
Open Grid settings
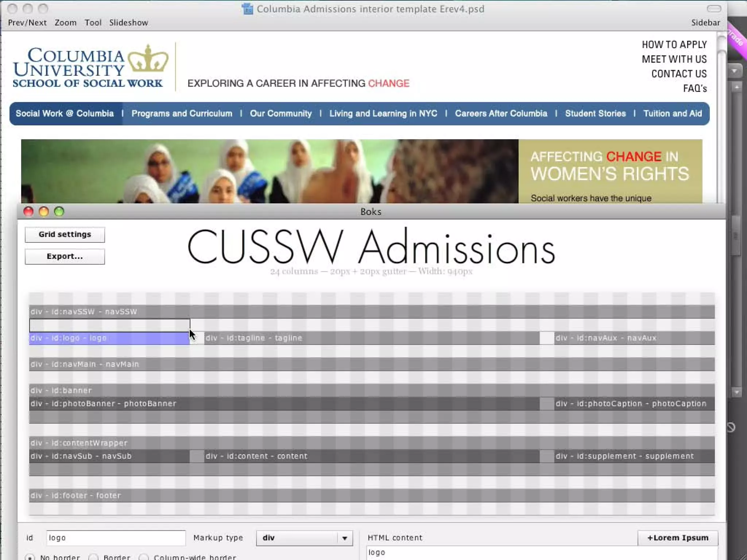click(x=65, y=234)
